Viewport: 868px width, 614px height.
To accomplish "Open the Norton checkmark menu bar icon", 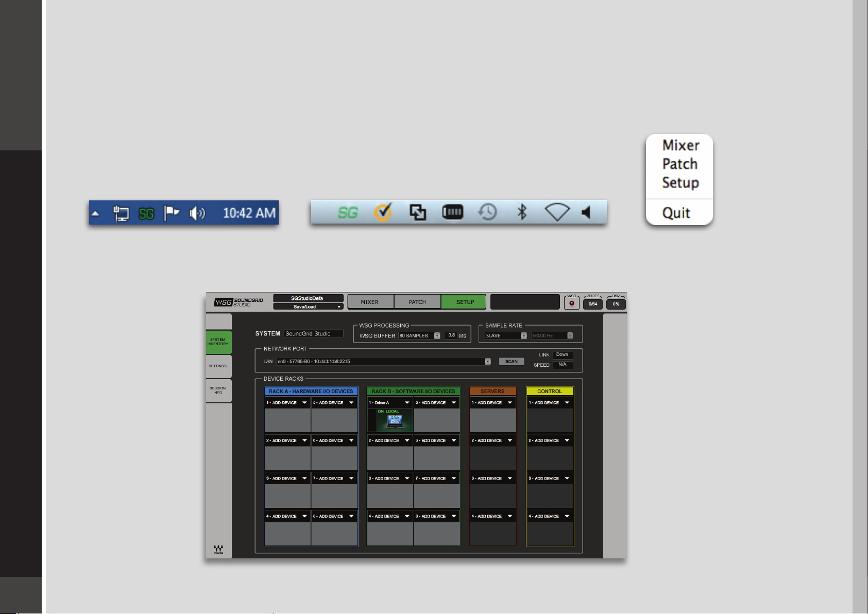I will [383, 212].
